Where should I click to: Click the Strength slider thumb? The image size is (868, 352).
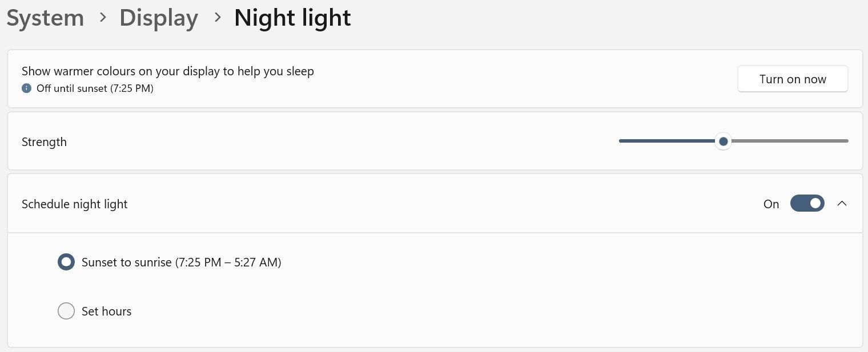724,141
